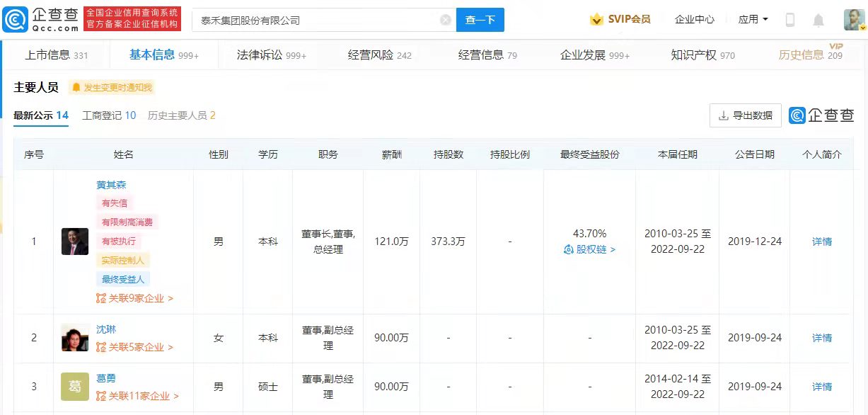Open 详情 for 葛勇

(822, 387)
